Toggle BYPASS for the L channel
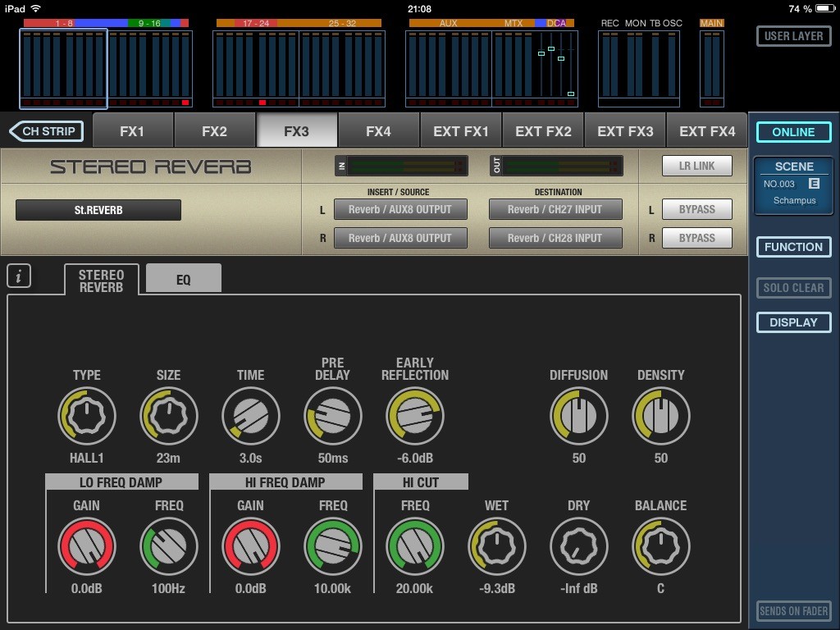 tap(697, 209)
